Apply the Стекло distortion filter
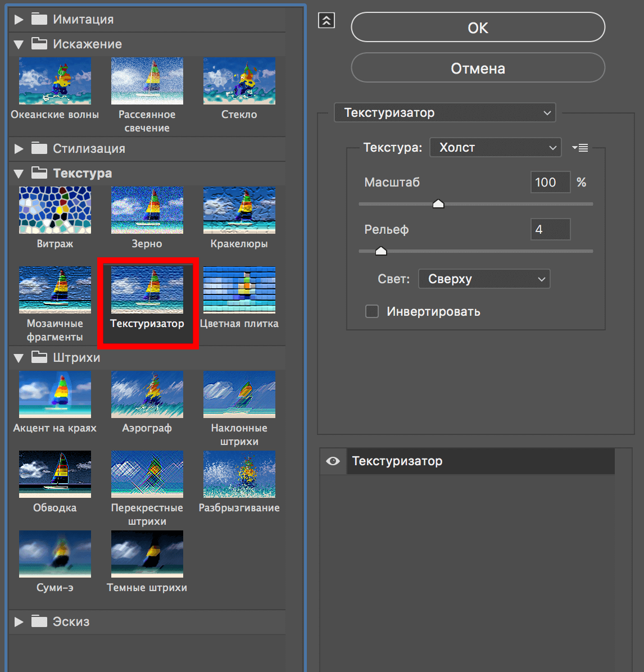 (239, 81)
